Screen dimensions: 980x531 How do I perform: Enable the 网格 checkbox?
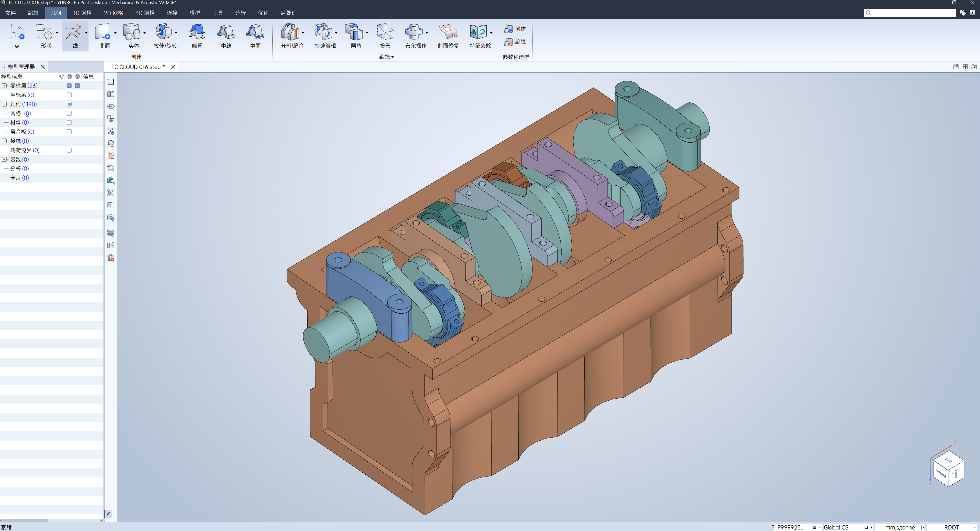click(x=69, y=113)
